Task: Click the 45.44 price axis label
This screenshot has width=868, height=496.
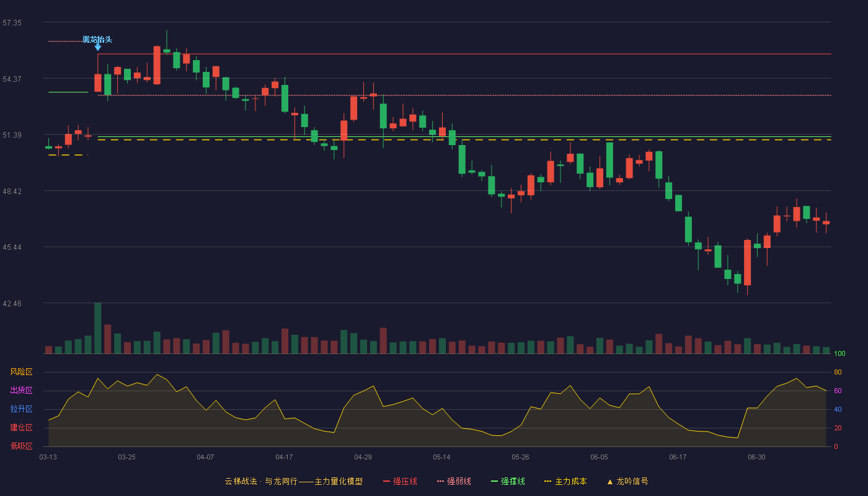Action: tap(12, 247)
